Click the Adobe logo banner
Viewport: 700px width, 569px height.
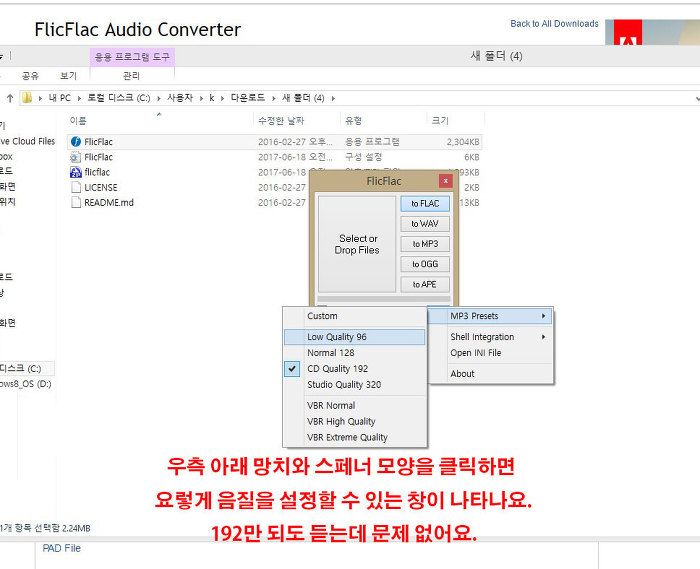[x=652, y=32]
